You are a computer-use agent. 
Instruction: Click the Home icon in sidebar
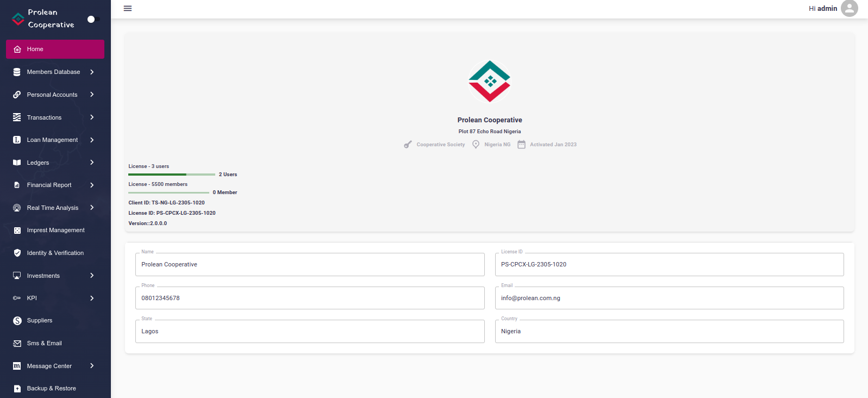point(17,49)
